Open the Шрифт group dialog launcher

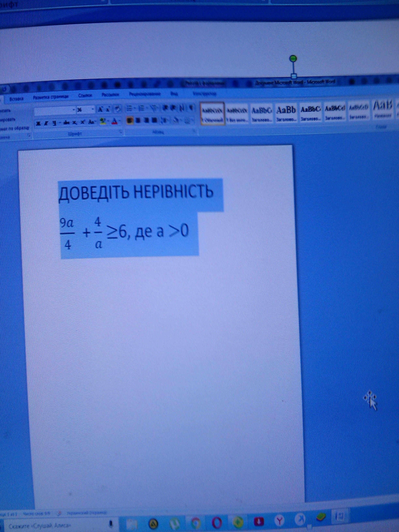pos(121,132)
